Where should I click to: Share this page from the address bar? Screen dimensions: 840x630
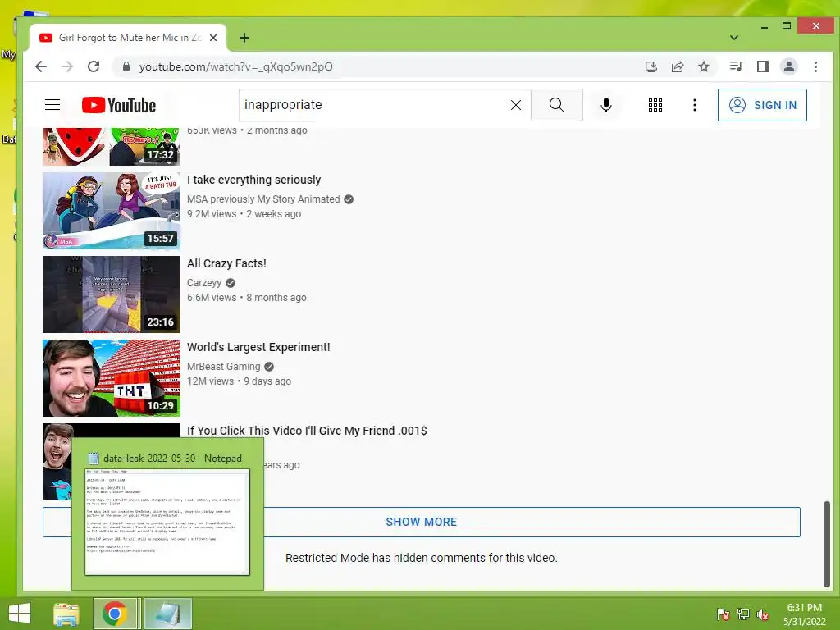(677, 66)
